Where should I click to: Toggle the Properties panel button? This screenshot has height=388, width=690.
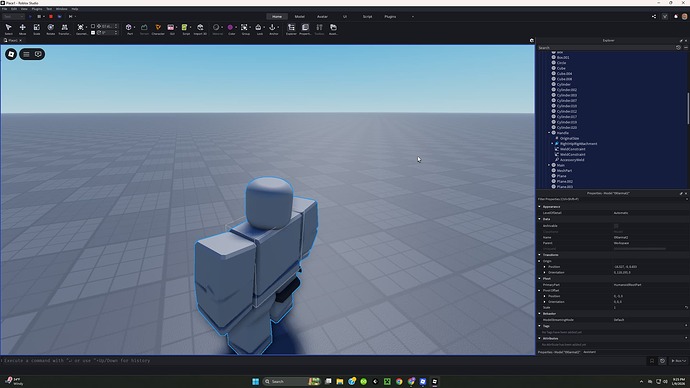pyautogui.click(x=305, y=29)
